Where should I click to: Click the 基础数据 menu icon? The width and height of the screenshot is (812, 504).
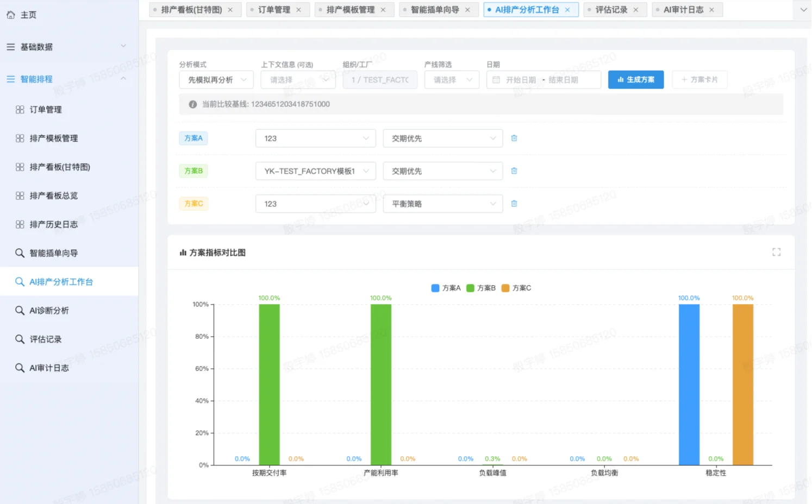(11, 47)
